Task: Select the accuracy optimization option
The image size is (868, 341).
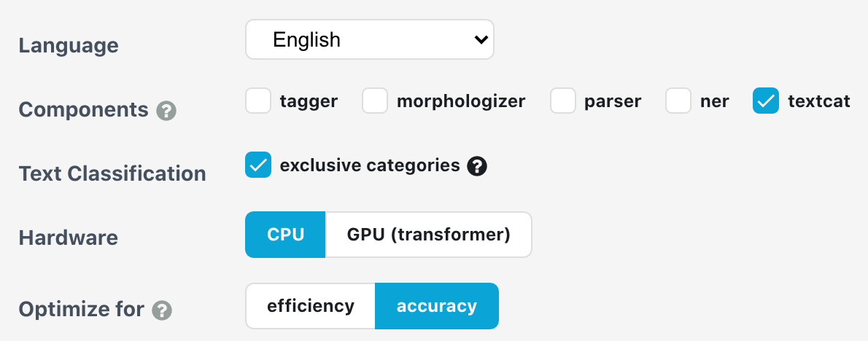Action: (436, 306)
